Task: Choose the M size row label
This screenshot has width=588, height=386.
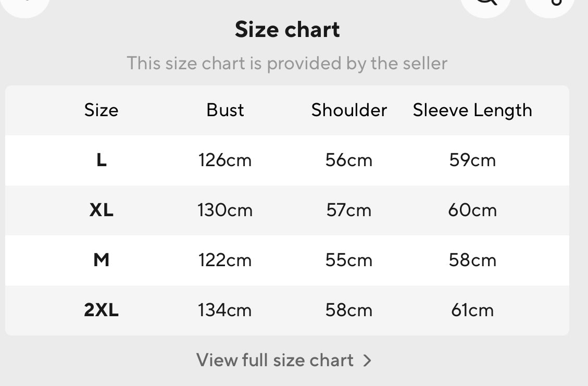Action: (101, 260)
